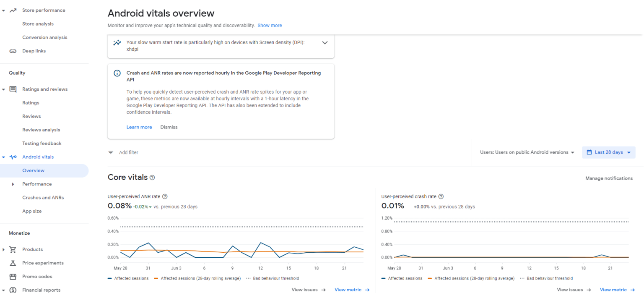
Task: Select Overview under Android vitals
Action: (x=33, y=170)
